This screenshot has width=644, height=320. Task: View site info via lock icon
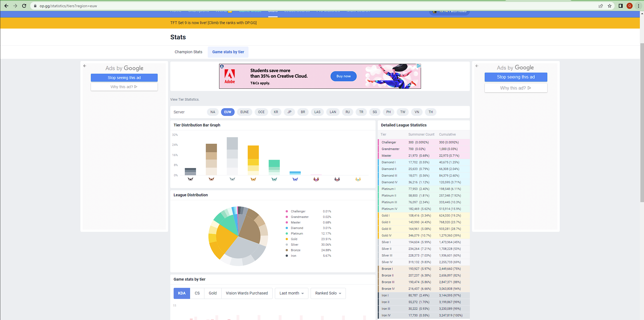tap(35, 6)
